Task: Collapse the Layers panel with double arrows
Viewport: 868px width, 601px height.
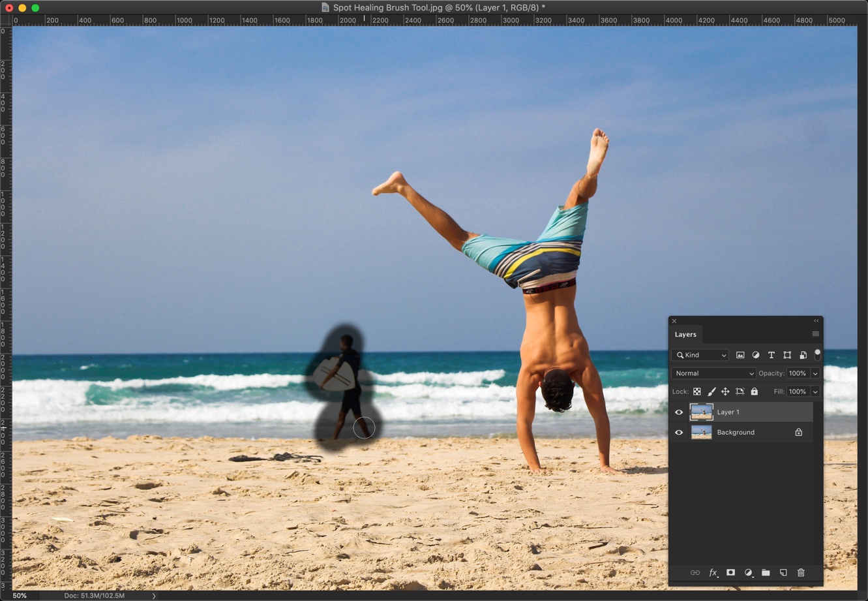Action: coord(816,321)
